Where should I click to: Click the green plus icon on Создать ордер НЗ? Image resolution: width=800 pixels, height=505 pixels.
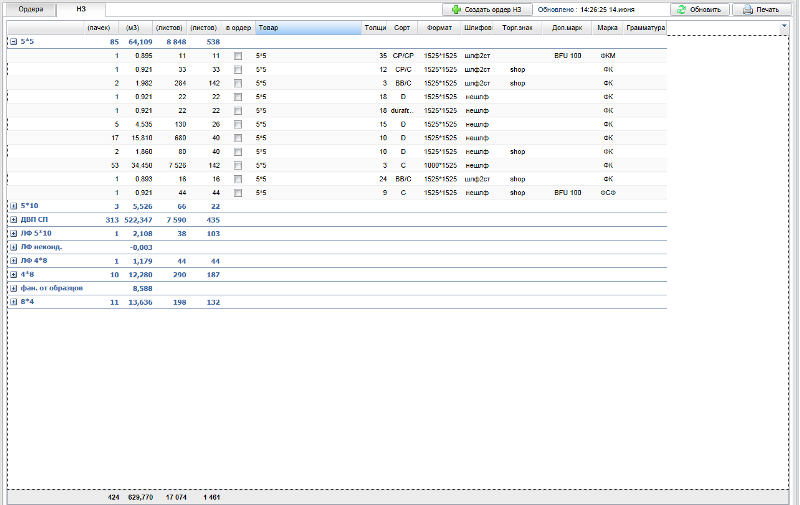457,9
